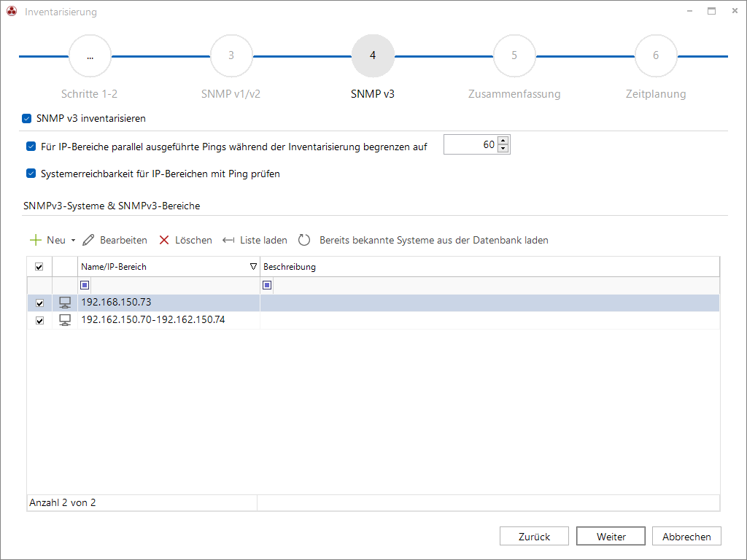Open Beschreibung filter operator icon
This screenshot has height=560, width=747.
click(x=267, y=285)
